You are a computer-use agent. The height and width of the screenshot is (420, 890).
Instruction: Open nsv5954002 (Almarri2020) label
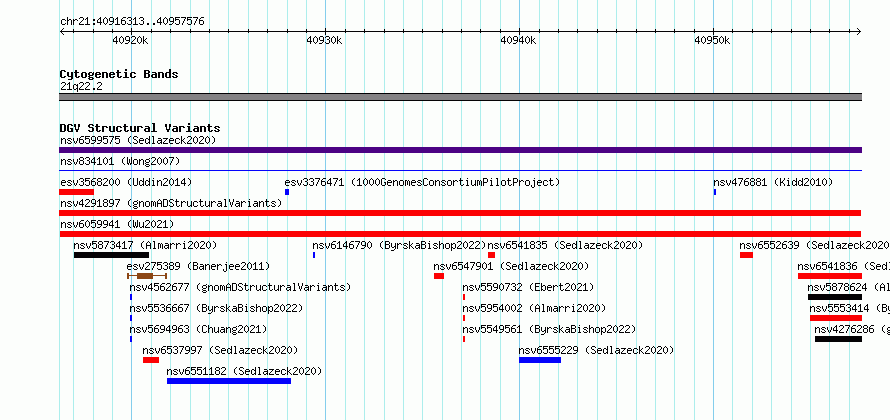(534, 308)
